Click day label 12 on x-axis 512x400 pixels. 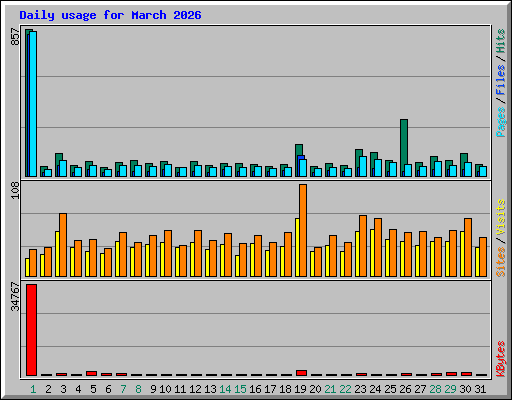point(195,389)
